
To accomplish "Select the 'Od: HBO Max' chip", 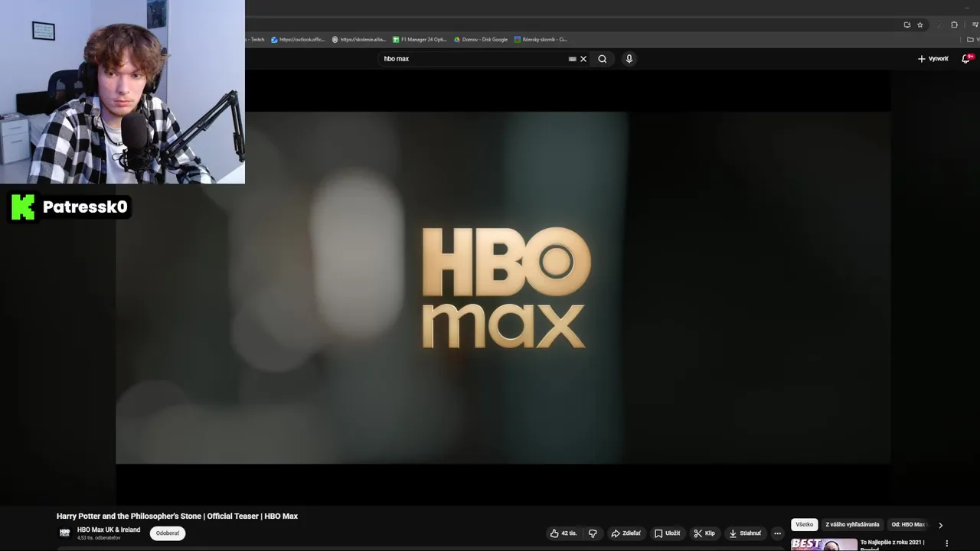I will [909, 525].
